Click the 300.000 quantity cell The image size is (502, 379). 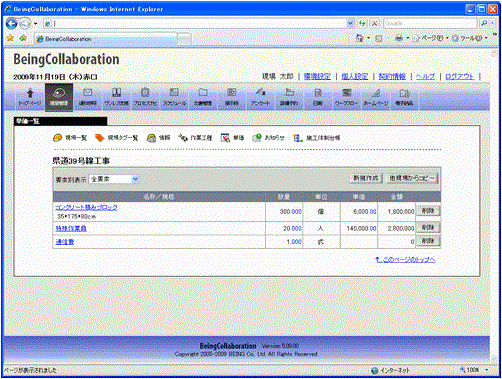(284, 212)
